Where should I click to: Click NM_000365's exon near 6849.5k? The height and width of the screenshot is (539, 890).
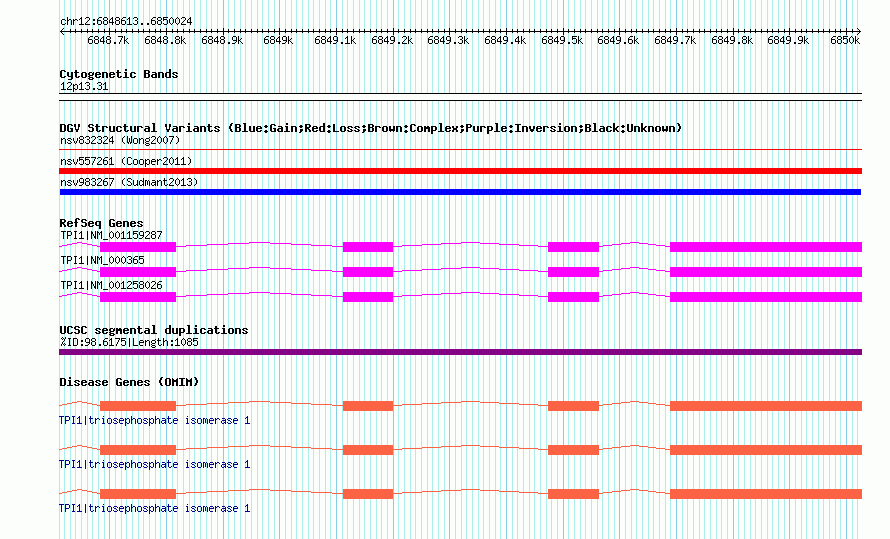573,272
